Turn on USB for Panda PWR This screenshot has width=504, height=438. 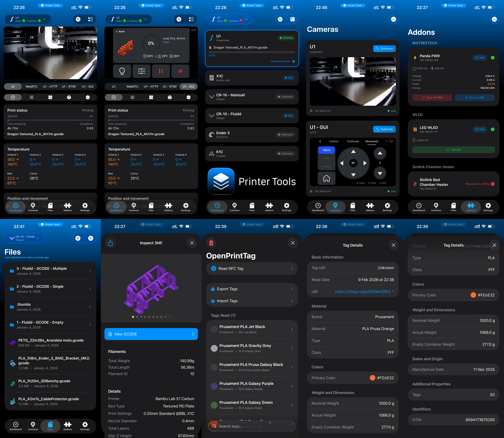pos(475,98)
